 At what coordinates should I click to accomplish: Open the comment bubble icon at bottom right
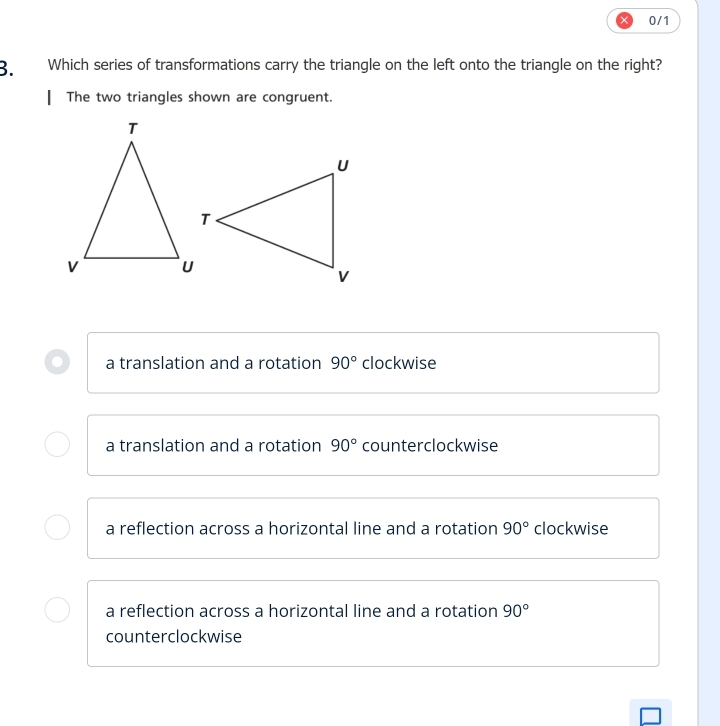click(x=650, y=715)
